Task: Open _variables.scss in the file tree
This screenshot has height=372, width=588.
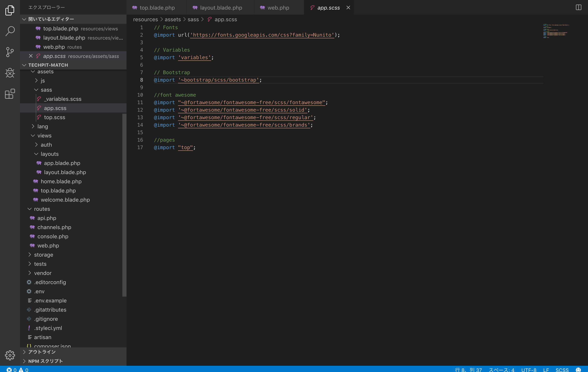Action: click(x=73, y=99)
